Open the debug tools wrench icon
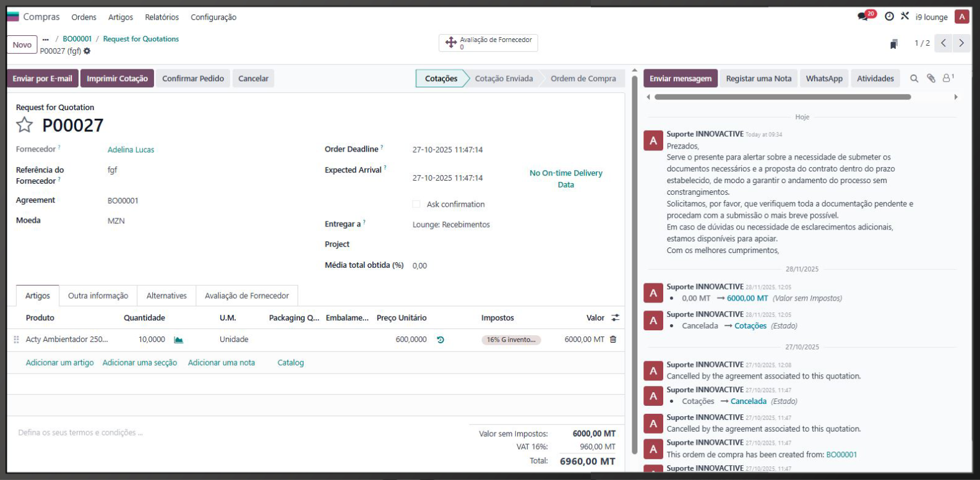Screen dimensions: 980x480 [905, 16]
